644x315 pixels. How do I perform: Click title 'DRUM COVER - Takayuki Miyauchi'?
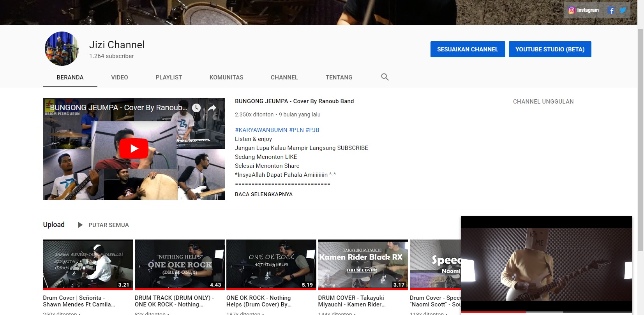(x=352, y=301)
